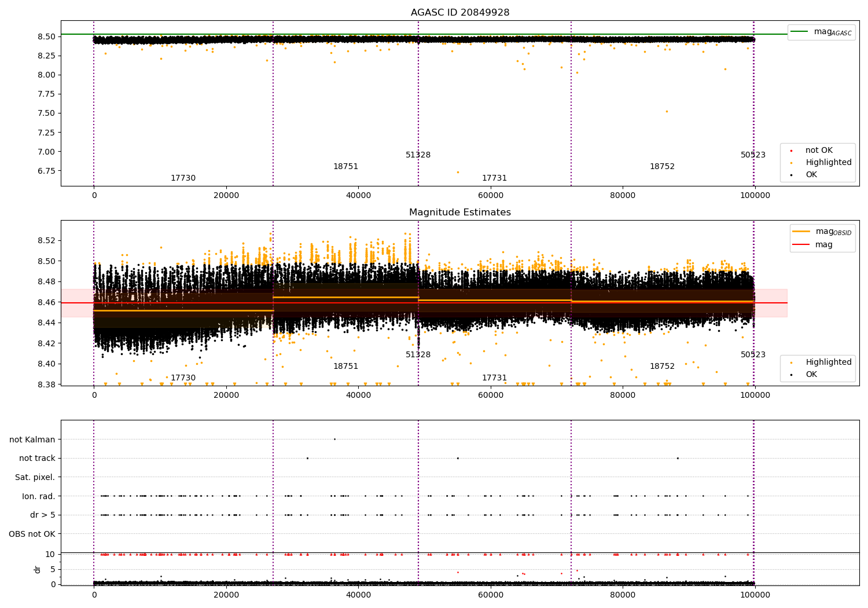Click y-tick 7.75 on AGASC ID plot
Viewport: 868px width, 608px height.
pos(46,94)
